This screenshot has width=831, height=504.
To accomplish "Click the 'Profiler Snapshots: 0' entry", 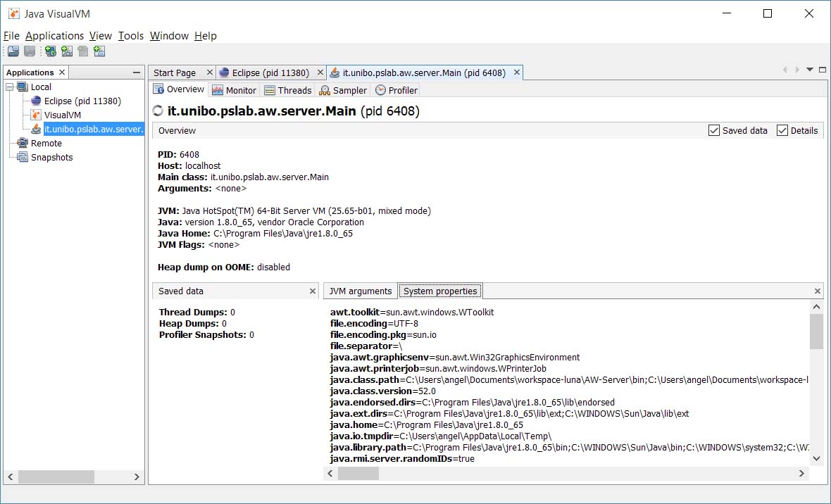I will click(206, 335).
